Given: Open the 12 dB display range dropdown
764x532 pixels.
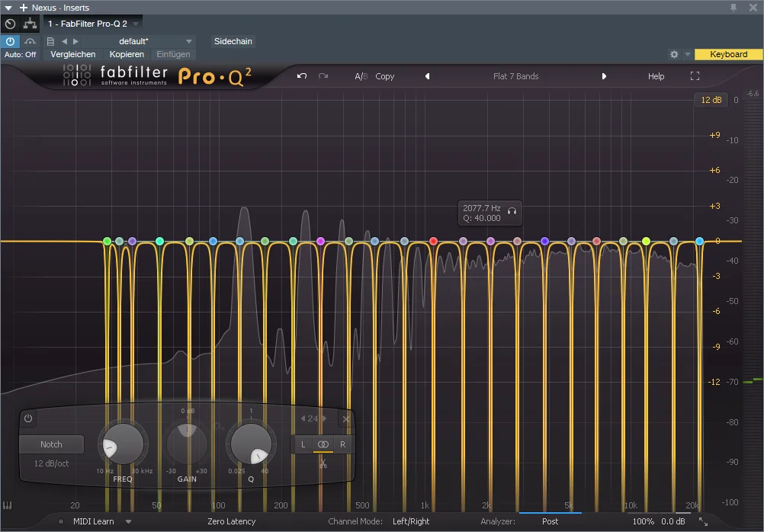Looking at the screenshot, I should pos(711,100).
